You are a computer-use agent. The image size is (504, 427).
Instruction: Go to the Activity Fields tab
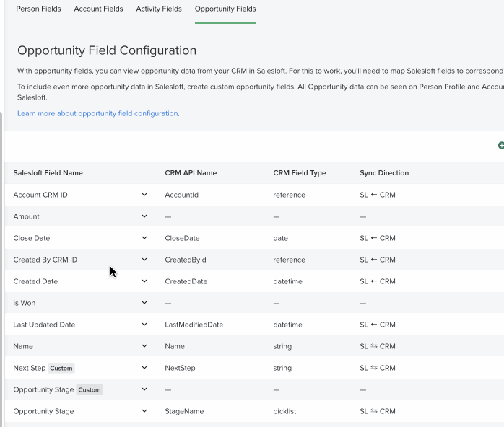[159, 9]
